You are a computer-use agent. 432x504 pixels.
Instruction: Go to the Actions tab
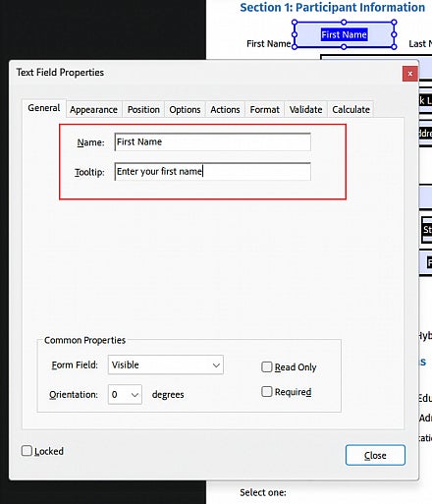coord(225,109)
